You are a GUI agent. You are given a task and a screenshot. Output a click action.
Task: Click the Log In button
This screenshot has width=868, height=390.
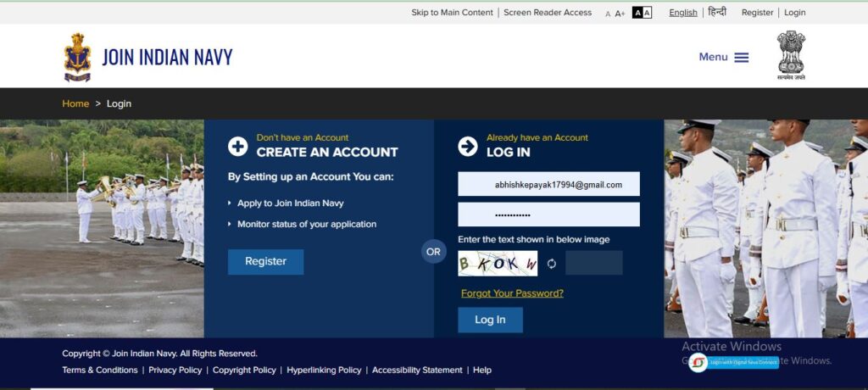[x=490, y=320]
